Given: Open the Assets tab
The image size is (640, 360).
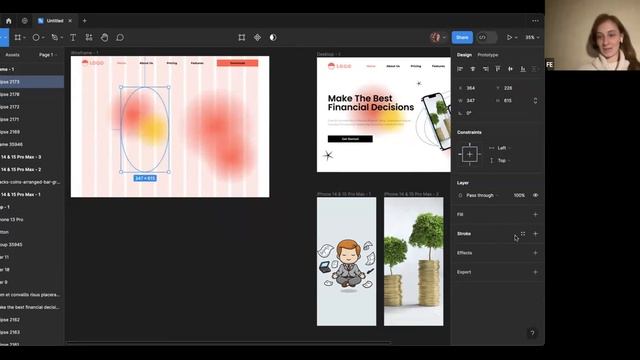Looking at the screenshot, I should 12,55.
